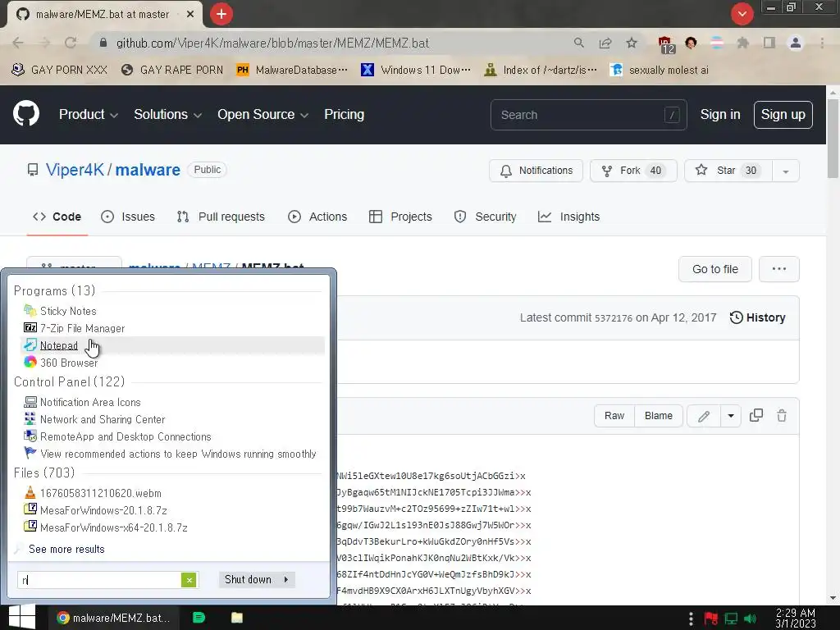Open the green app icon on the taskbar

coord(199,618)
